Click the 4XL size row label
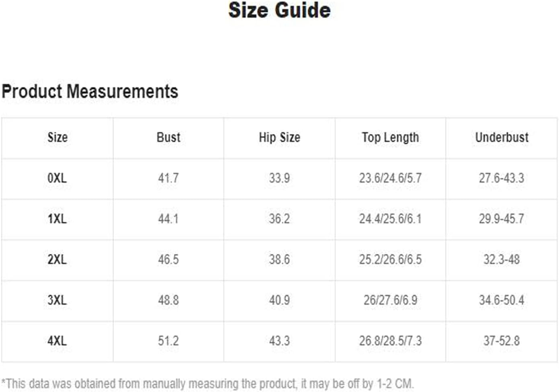The image size is (559, 392). (x=57, y=341)
